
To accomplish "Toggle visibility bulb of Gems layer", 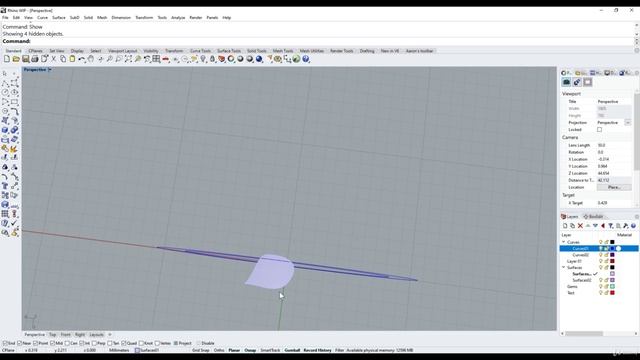I will point(600,287).
